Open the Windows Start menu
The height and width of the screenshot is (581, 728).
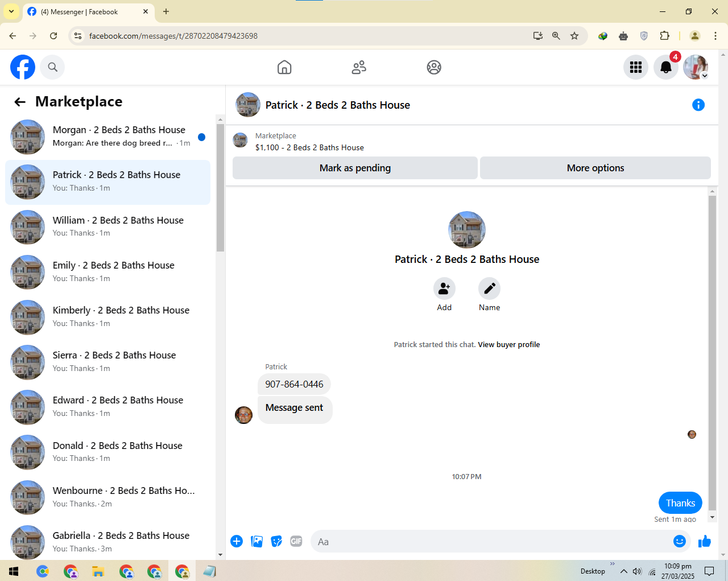click(14, 571)
